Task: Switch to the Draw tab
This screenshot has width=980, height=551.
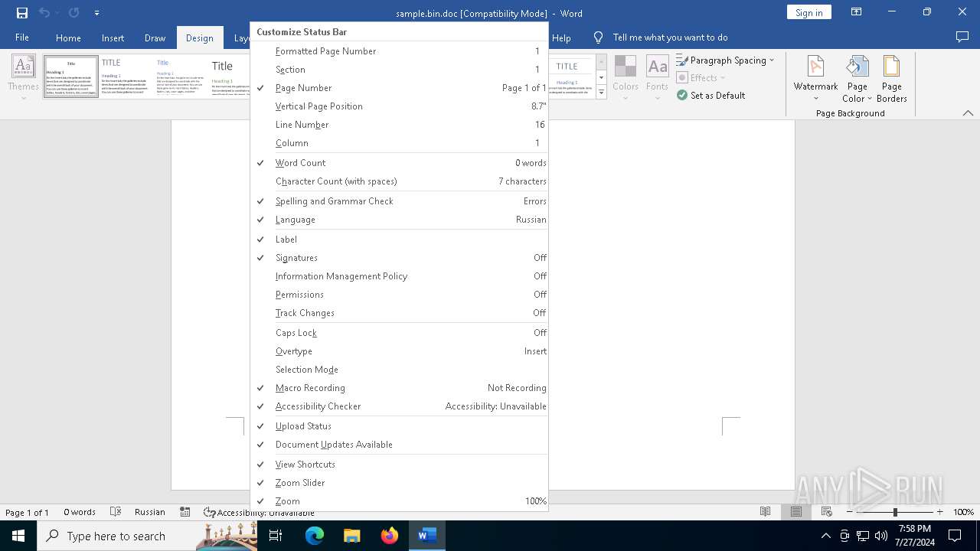Action: point(155,38)
